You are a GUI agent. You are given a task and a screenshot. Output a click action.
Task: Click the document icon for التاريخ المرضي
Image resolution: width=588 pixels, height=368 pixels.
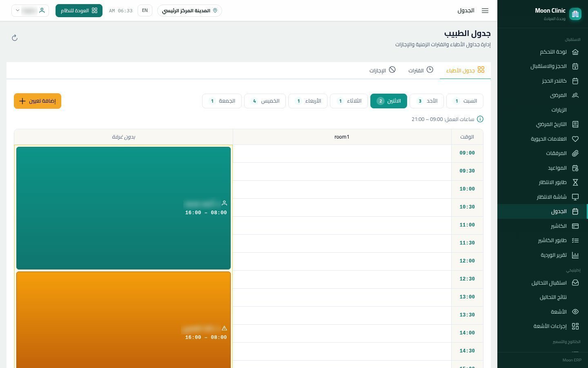coord(575,124)
